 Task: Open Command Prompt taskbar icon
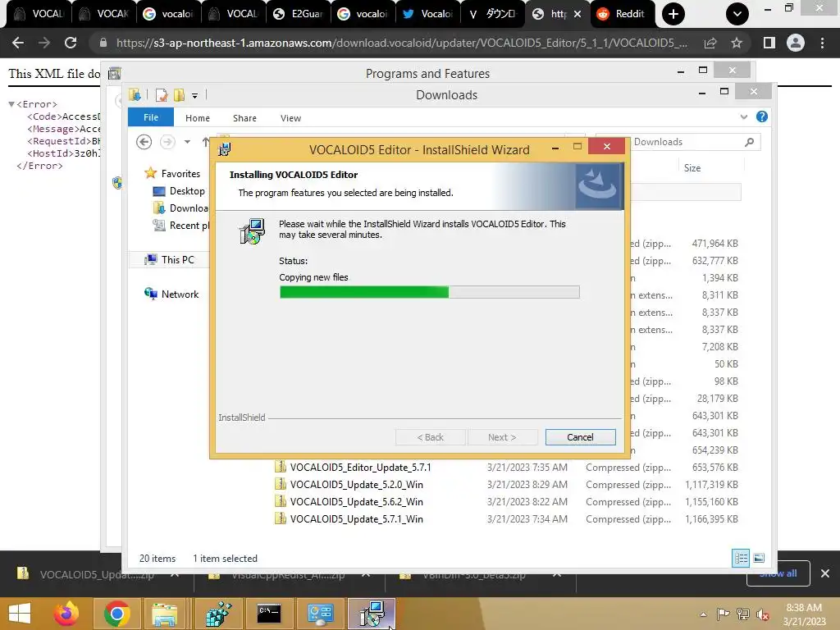click(268, 614)
